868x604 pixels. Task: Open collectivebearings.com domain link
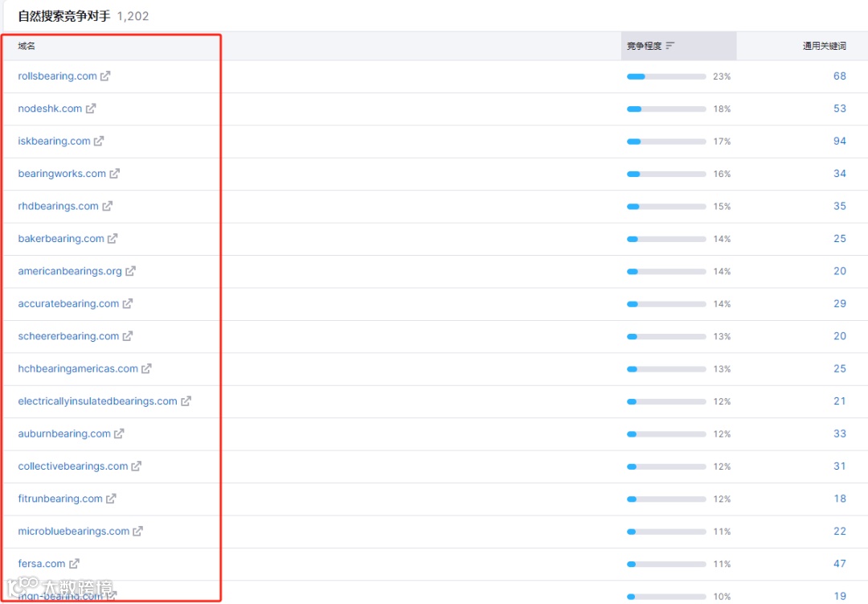pyautogui.click(x=73, y=466)
